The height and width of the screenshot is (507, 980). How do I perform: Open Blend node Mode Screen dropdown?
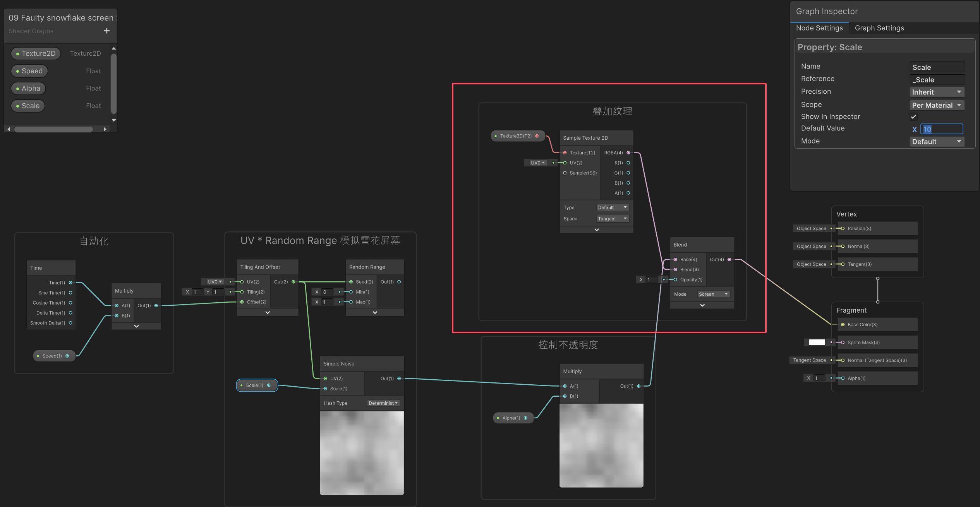(x=714, y=294)
